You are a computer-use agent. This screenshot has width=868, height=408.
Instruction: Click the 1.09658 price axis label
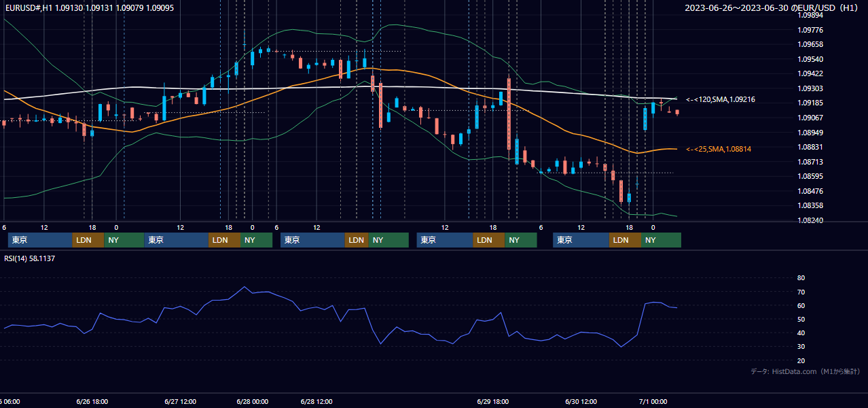coord(810,45)
